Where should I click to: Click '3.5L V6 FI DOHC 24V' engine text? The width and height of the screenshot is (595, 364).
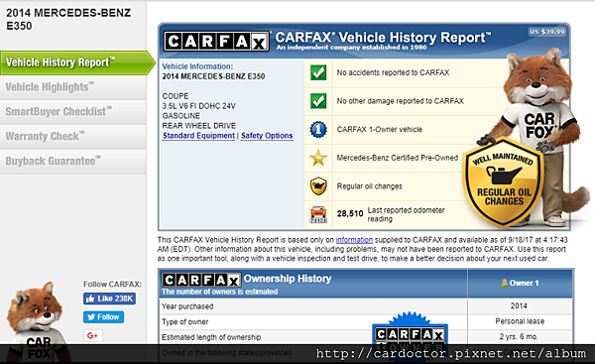199,106
